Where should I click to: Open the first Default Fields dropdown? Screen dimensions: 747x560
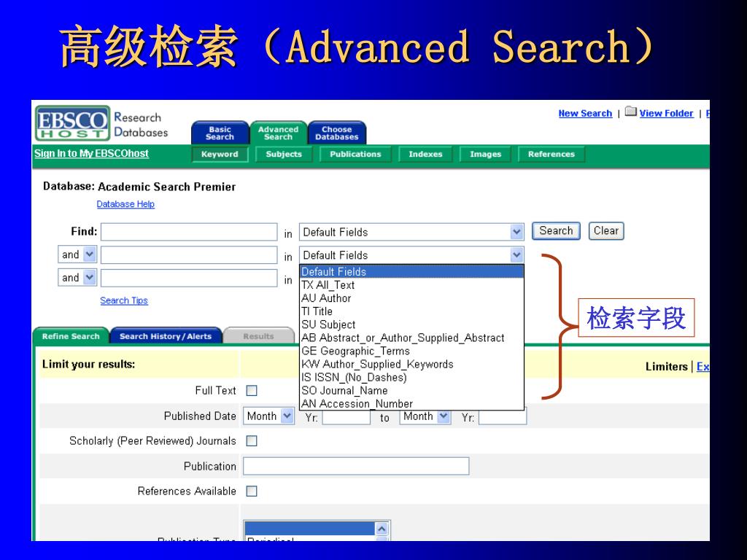tap(411, 232)
